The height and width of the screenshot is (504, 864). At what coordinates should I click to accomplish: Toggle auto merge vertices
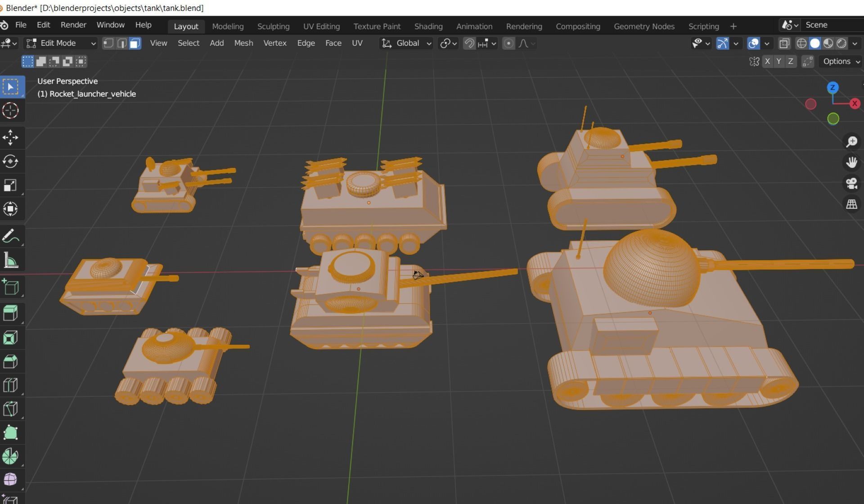pyautogui.click(x=808, y=61)
